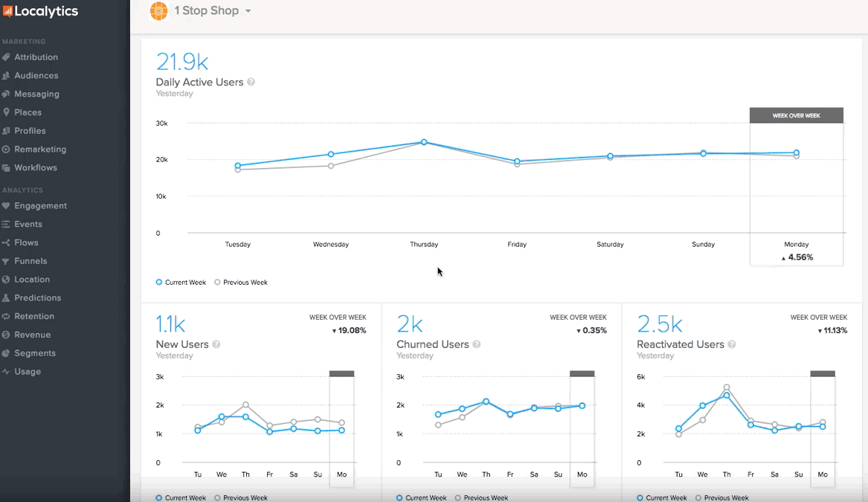
Task: Click the help icon beside Daily Active Users
Action: tap(251, 83)
